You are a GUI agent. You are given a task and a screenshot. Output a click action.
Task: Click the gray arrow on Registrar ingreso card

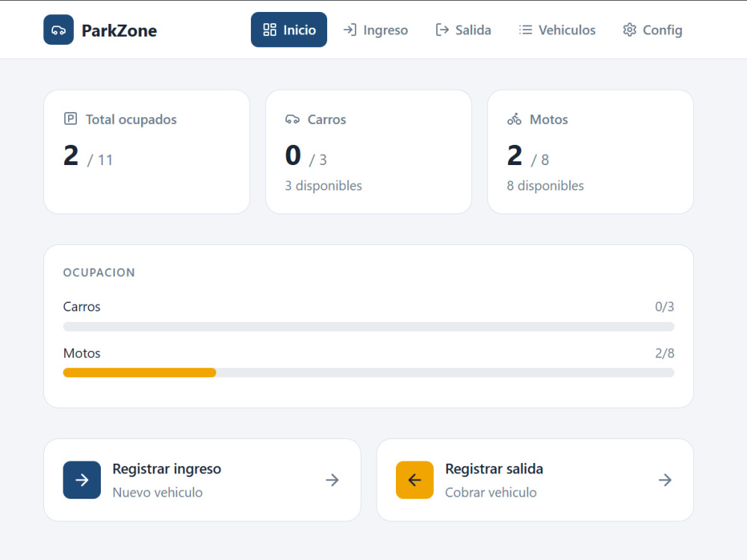coord(332,480)
